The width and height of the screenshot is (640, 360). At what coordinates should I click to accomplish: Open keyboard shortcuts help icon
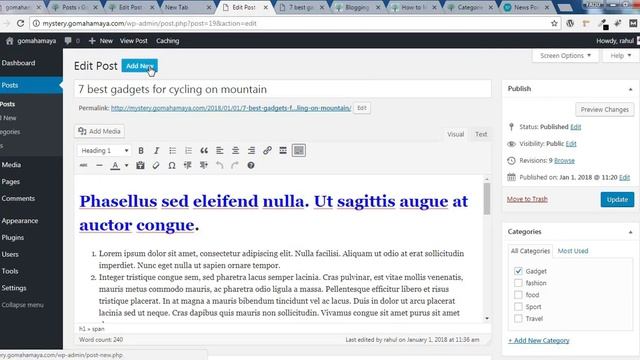point(251,165)
